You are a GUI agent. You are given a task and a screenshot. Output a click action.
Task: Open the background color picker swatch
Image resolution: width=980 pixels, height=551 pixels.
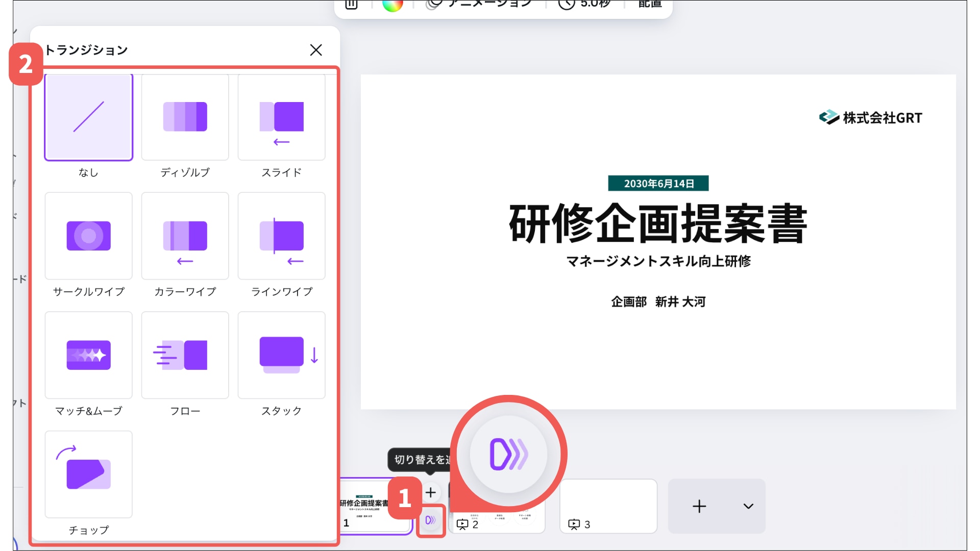tap(393, 5)
